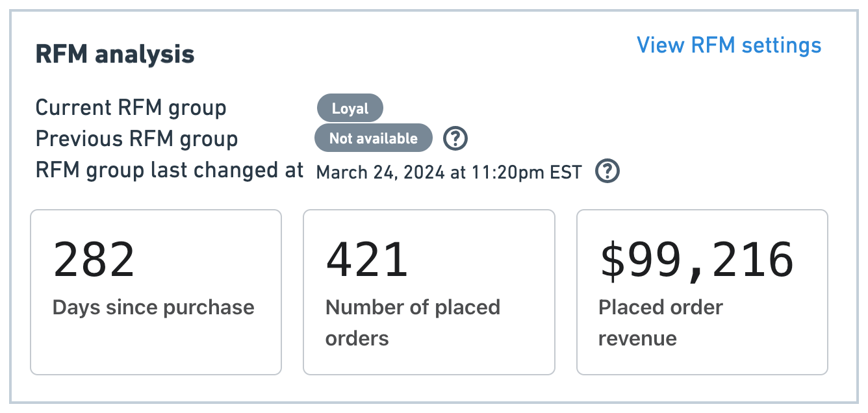Select the RFM analysis heading
The height and width of the screenshot is (413, 868).
pyautogui.click(x=115, y=54)
